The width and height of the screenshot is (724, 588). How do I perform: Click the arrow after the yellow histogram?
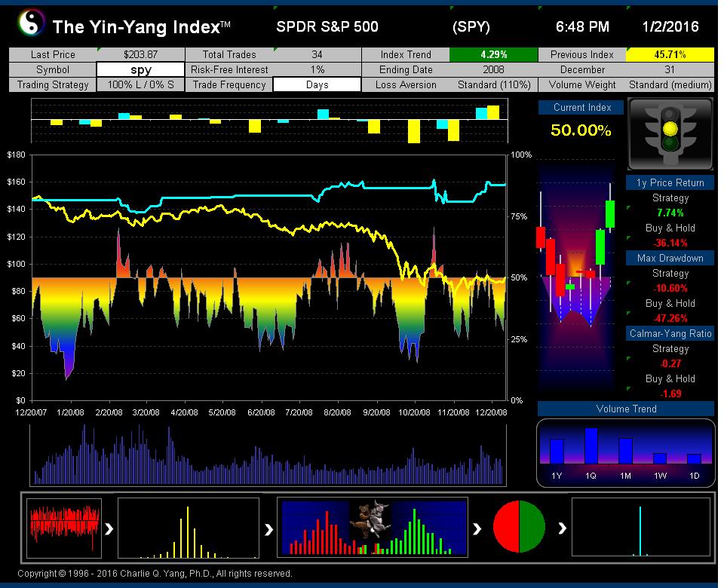coord(268,529)
